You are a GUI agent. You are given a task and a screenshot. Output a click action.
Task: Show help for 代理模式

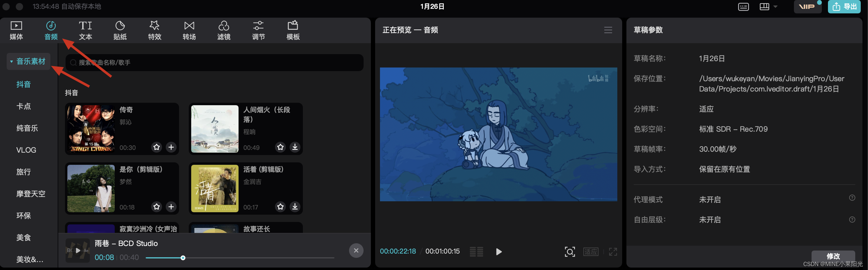point(852,198)
